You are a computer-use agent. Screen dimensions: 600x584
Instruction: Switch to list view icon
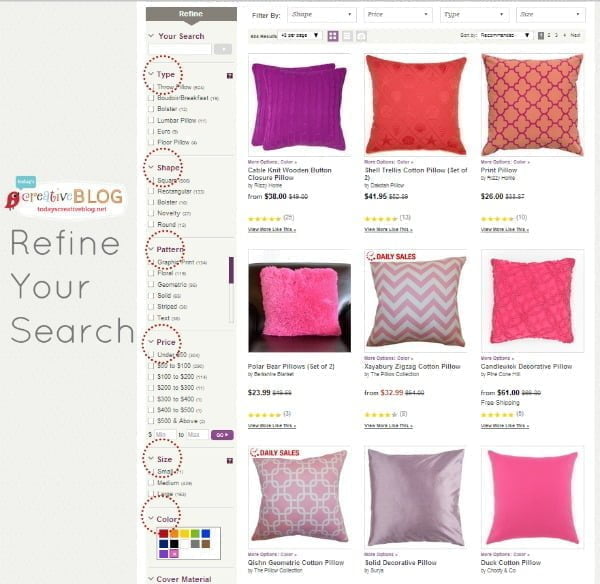point(347,36)
